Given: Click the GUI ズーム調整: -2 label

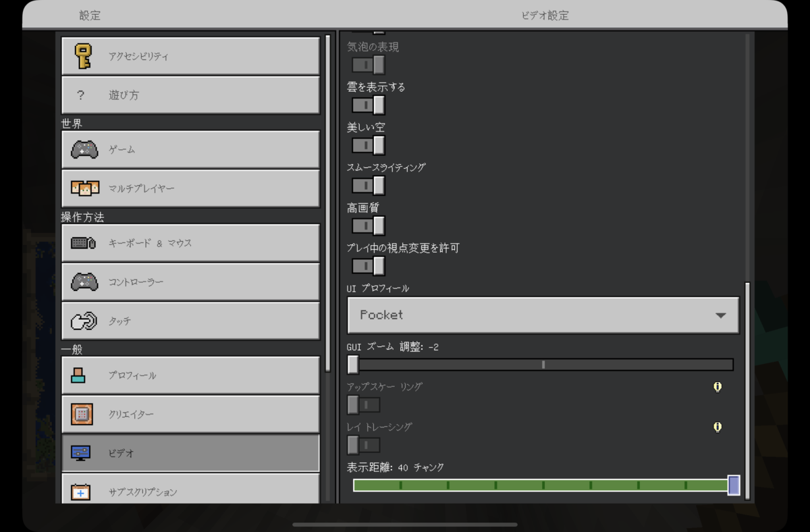Looking at the screenshot, I should [393, 347].
